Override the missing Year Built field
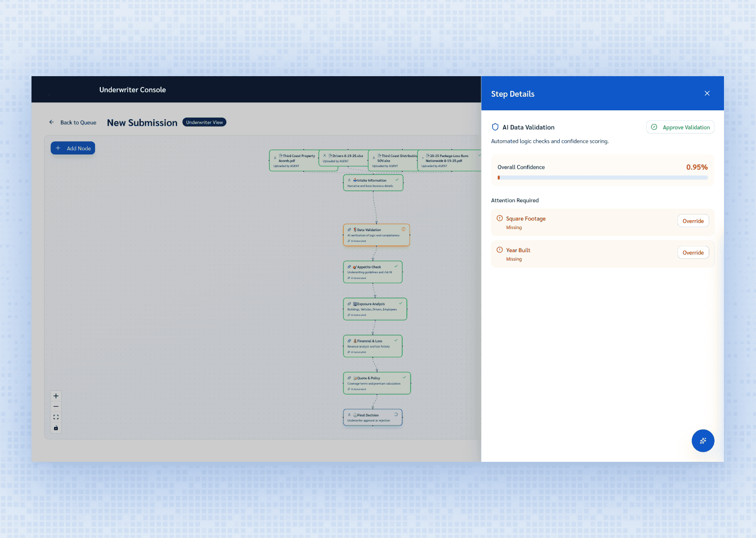The height and width of the screenshot is (538, 756). [x=692, y=253]
